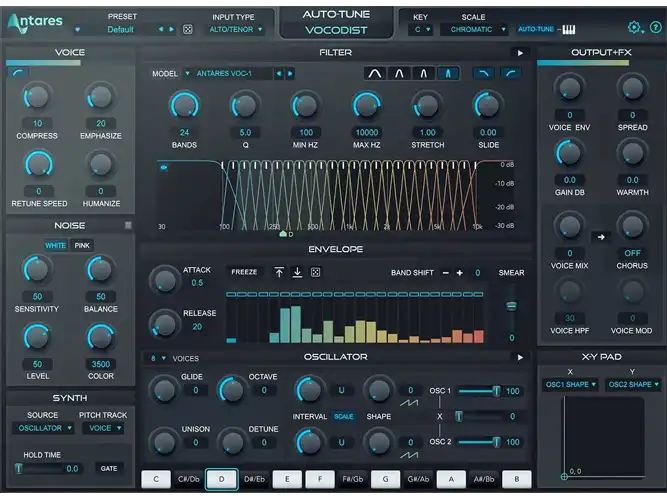Toggle Voice section high-pass icon
This screenshot has width=667, height=500.
click(x=18, y=73)
